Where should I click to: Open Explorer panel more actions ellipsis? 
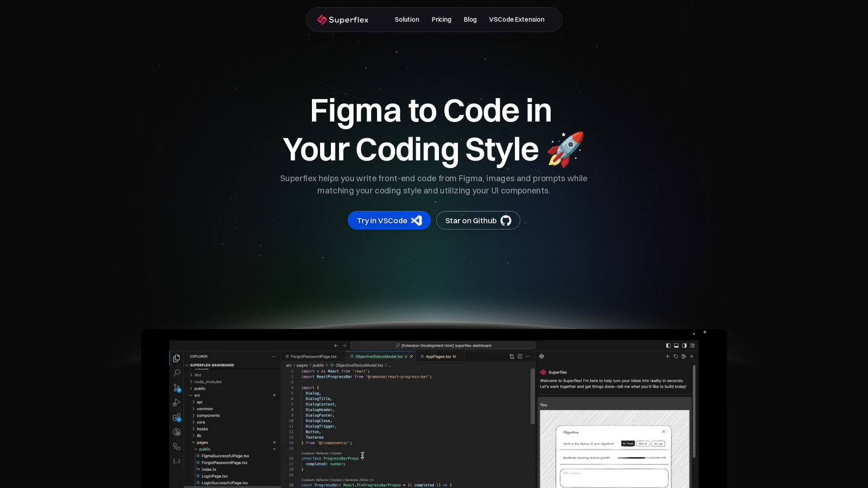click(273, 356)
